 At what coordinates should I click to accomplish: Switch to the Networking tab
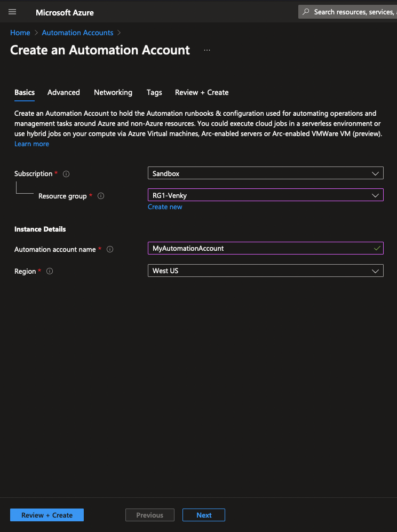pos(113,92)
